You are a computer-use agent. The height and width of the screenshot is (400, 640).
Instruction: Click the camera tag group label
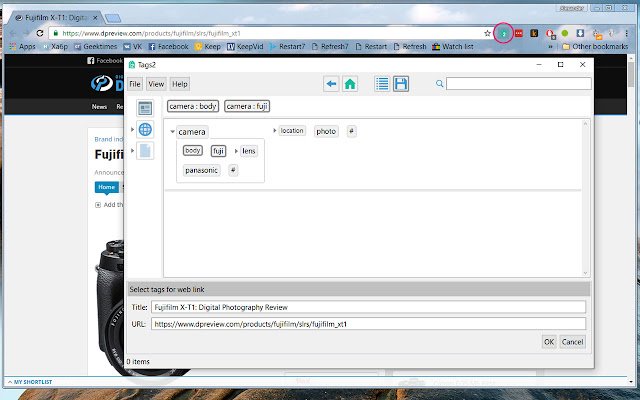[x=192, y=132]
